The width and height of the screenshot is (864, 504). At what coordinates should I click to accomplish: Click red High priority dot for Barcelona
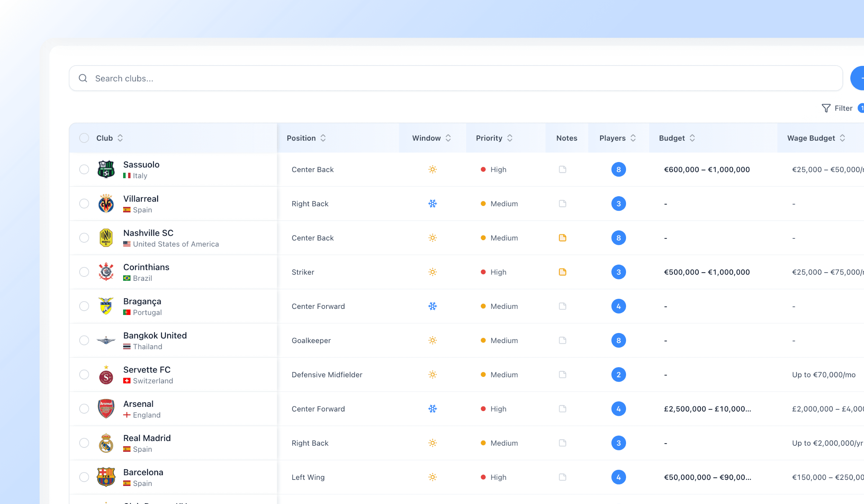pyautogui.click(x=483, y=477)
